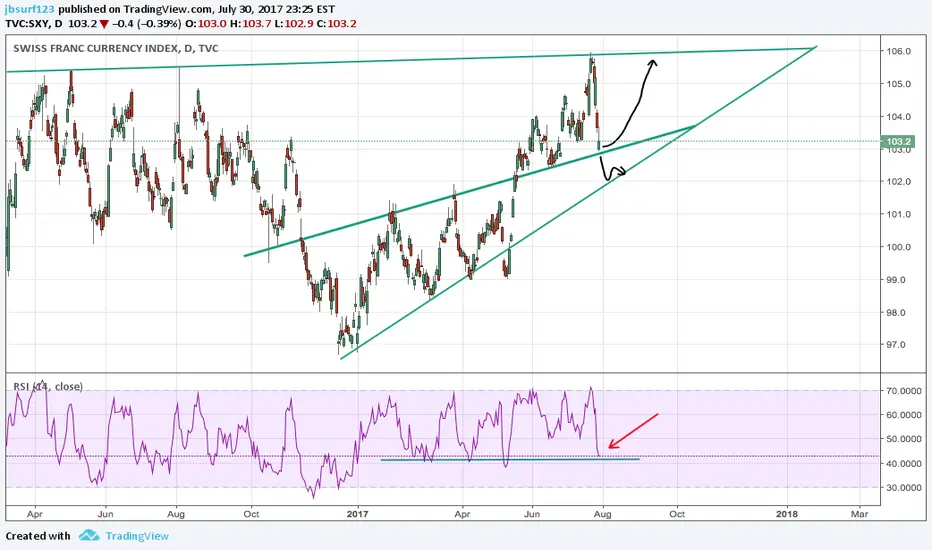Click the TradingView cloud logo icon

[x=89, y=535]
